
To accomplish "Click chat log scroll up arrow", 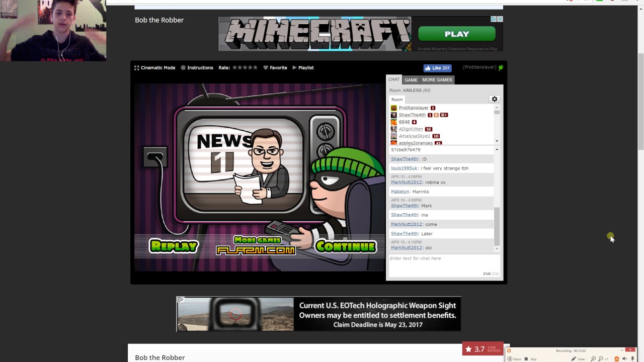I will coord(497,149).
